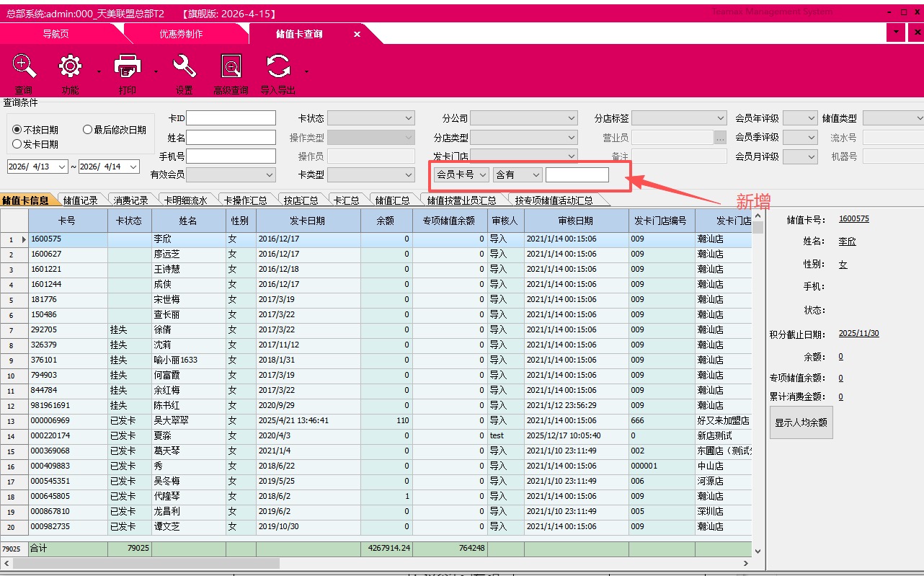Click the 导入导出 sync icon

pos(278,67)
